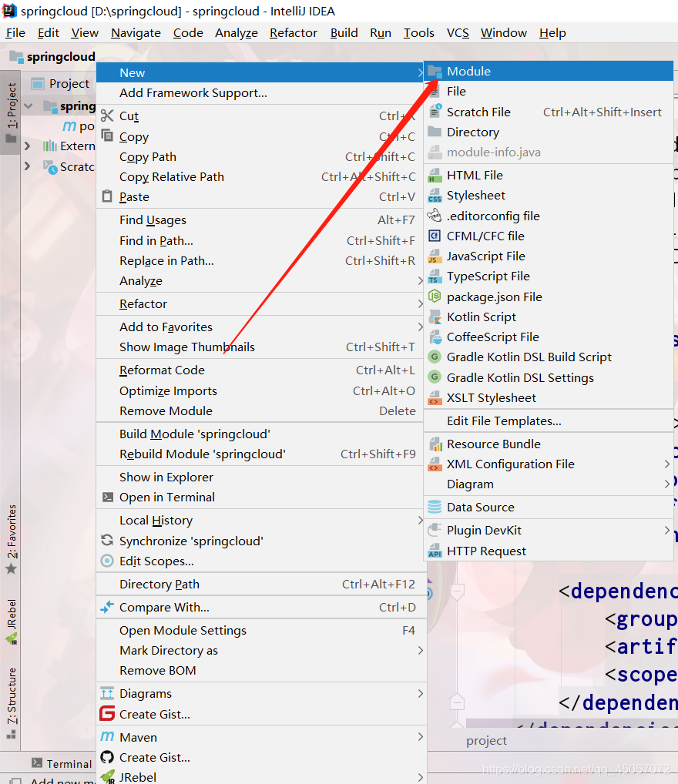Choose Show in Explorer
Image resolution: width=678 pixels, height=784 pixels.
(260, 477)
